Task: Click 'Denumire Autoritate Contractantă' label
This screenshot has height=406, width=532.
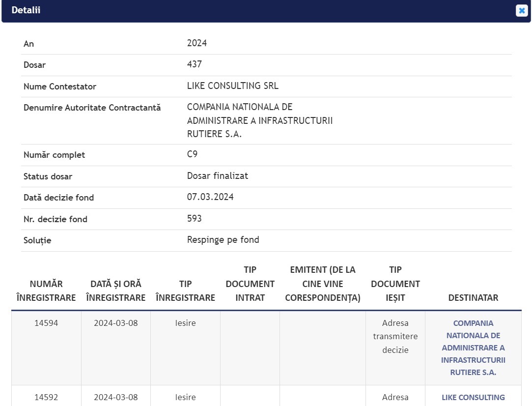Action: click(x=92, y=108)
